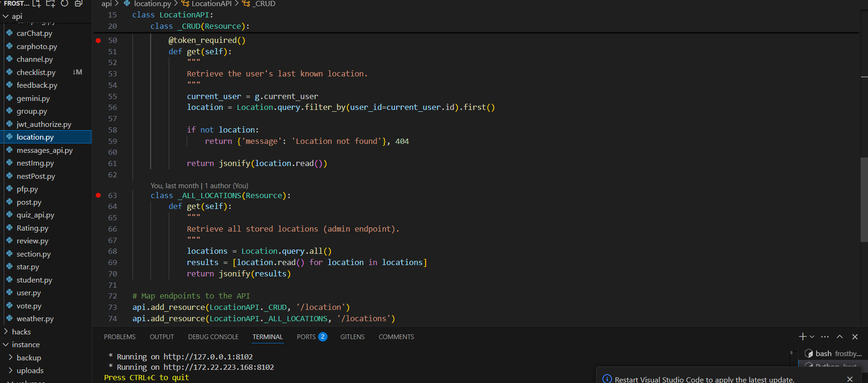868x383 pixels.
Task: Open the DEBUG CONSOLE tab
Action: tap(213, 337)
